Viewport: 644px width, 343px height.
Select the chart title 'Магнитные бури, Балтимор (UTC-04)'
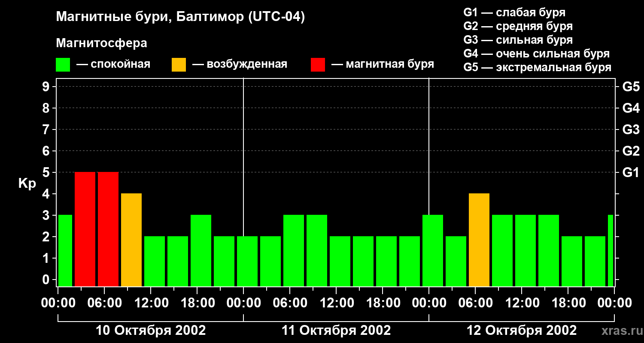[180, 18]
